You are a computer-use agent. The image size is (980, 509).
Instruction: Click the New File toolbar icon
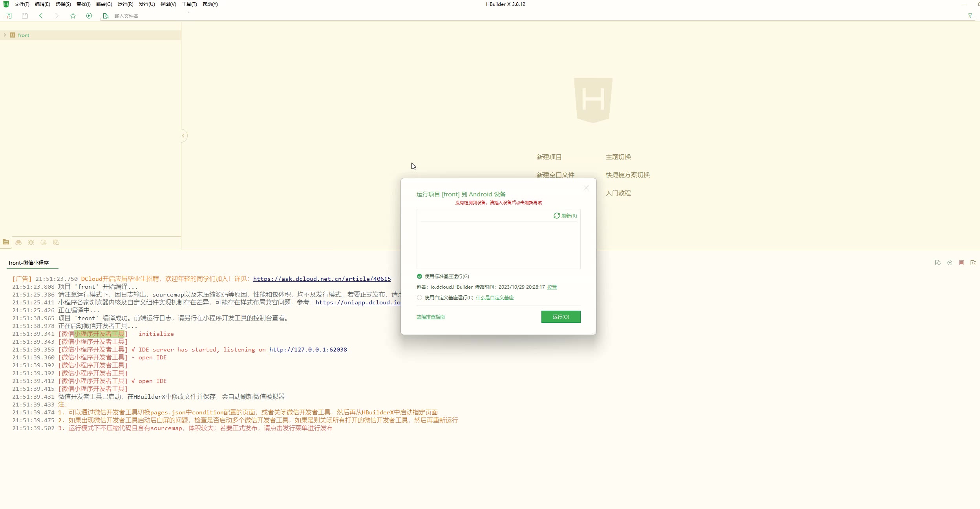tap(9, 16)
